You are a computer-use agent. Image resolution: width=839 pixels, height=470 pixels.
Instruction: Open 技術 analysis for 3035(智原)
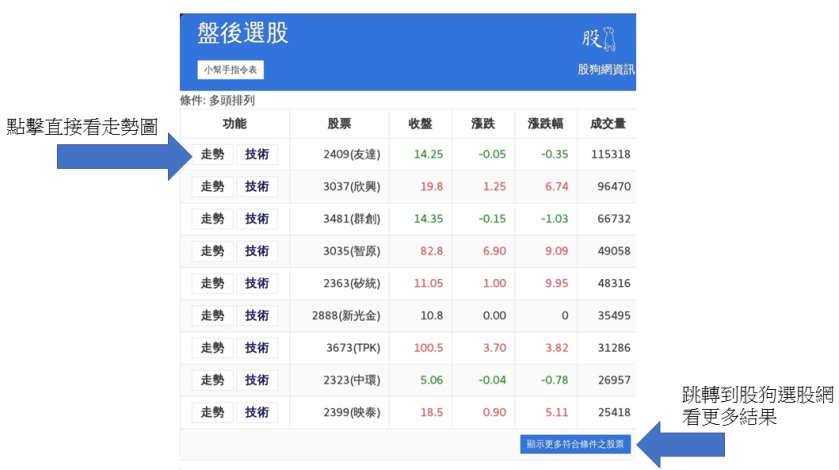coord(257,251)
